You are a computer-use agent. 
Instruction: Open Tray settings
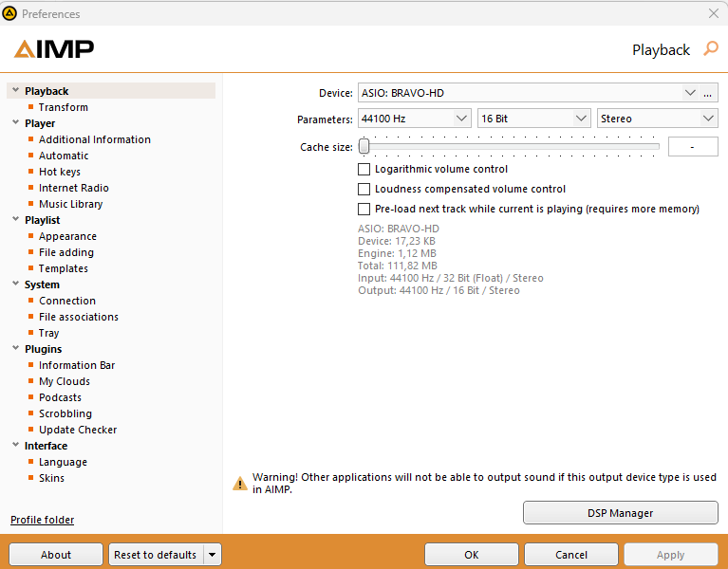[x=48, y=333]
